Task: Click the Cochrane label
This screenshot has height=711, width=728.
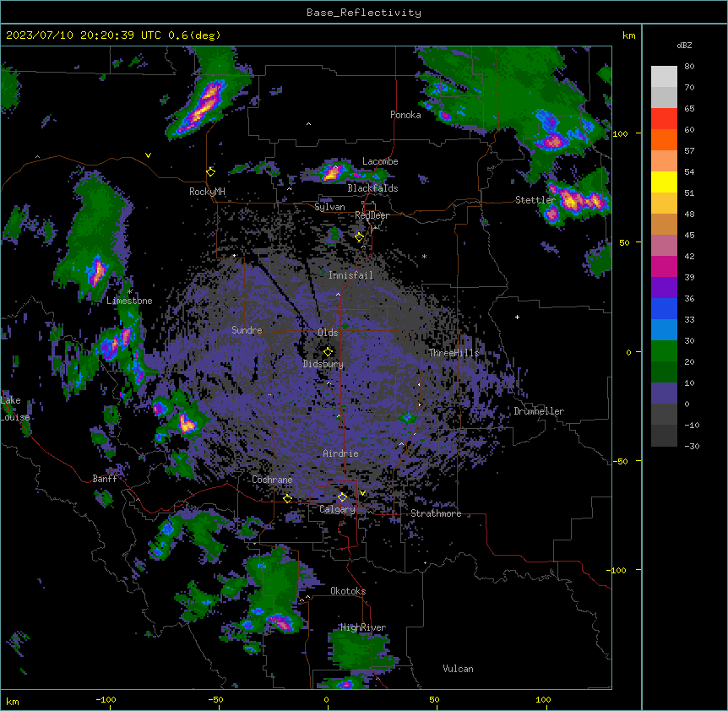Action: 273,480
